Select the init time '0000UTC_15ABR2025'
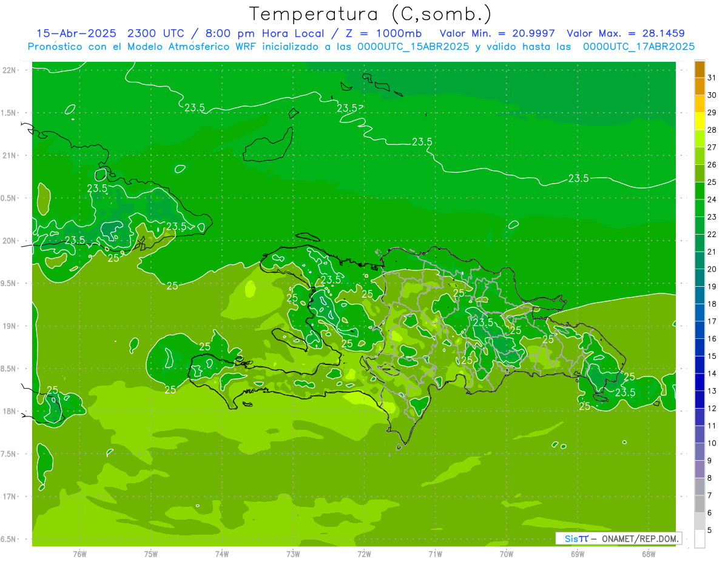The height and width of the screenshot is (562, 728). click(x=413, y=47)
